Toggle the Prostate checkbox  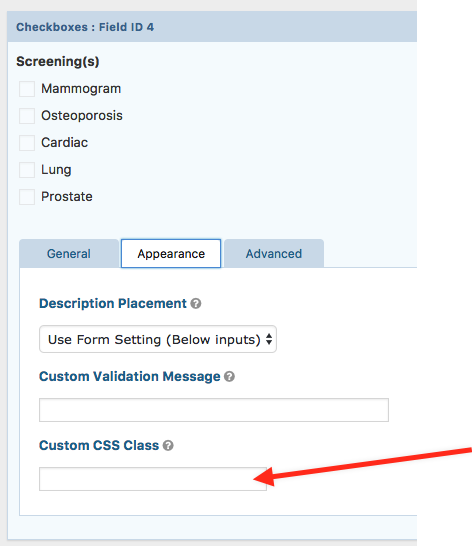[27, 197]
